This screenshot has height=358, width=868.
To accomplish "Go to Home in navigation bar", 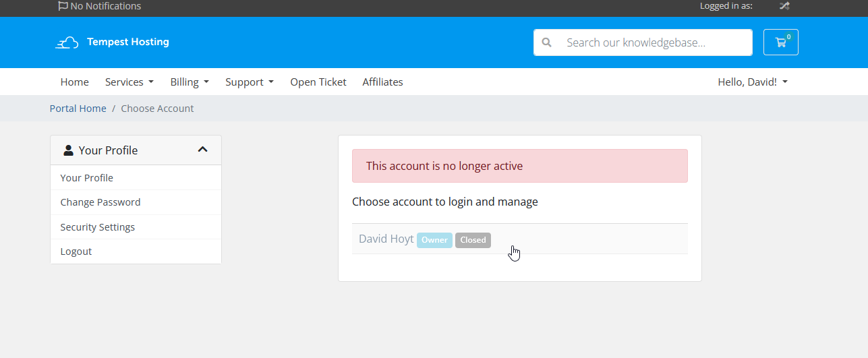I will coord(74,82).
